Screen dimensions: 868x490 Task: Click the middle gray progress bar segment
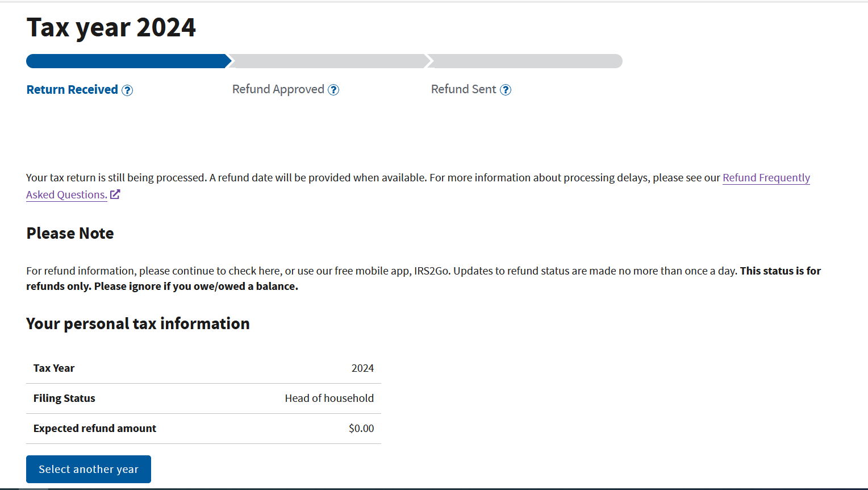pyautogui.click(x=328, y=61)
